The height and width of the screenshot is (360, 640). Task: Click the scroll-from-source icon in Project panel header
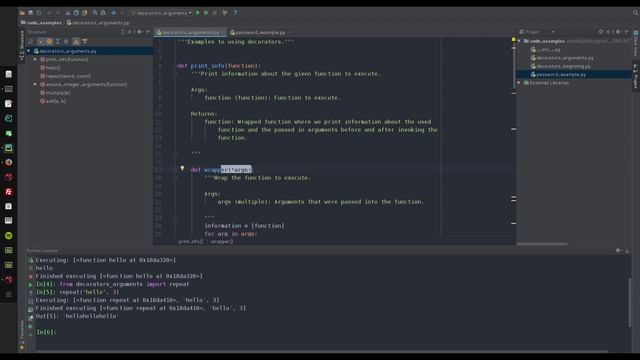(601, 32)
